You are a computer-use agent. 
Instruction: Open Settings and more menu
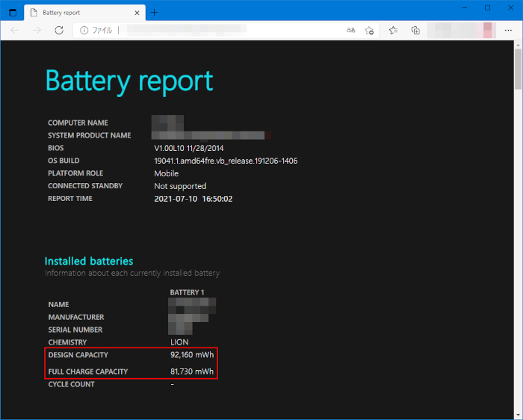tap(508, 30)
